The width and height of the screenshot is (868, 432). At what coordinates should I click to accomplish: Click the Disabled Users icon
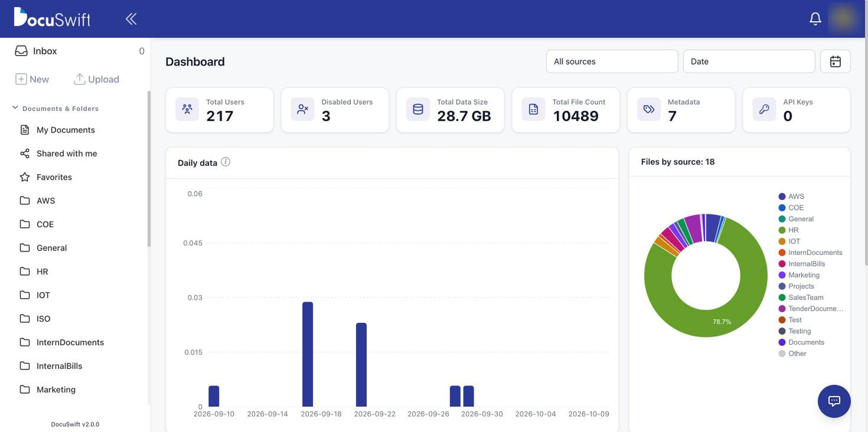303,109
